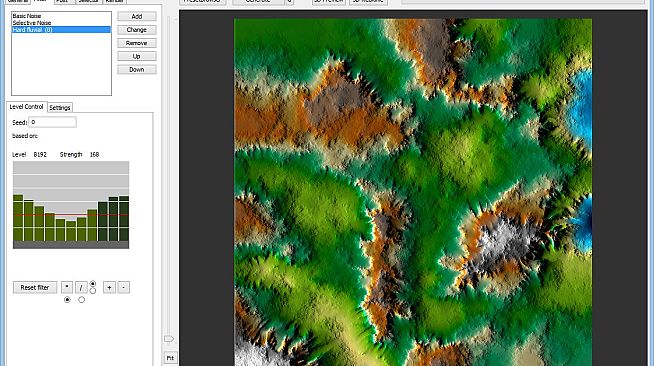Image resolution: width=654 pixels, height=366 pixels.
Task: Select the empty radio under the / button
Action: pos(81,300)
